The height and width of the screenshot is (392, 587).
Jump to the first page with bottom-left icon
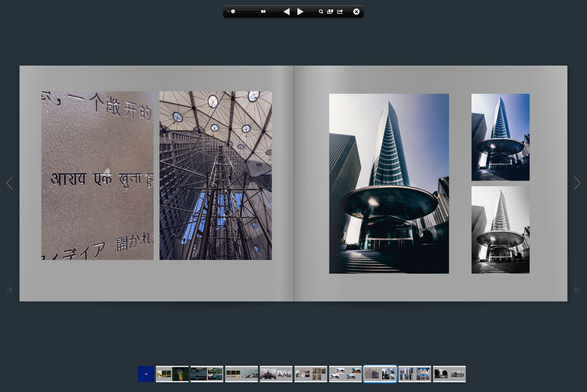[x=9, y=290]
